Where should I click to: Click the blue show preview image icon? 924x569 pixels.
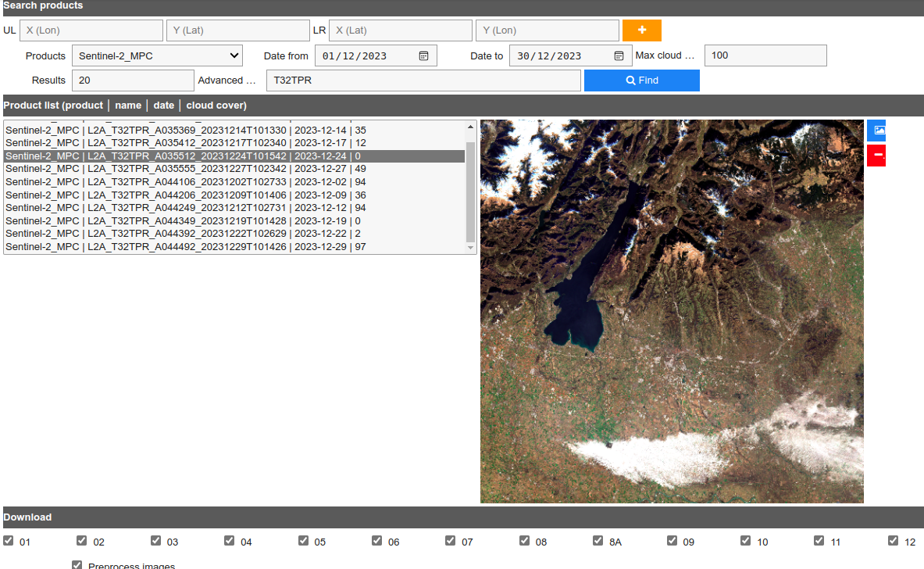[876, 131]
